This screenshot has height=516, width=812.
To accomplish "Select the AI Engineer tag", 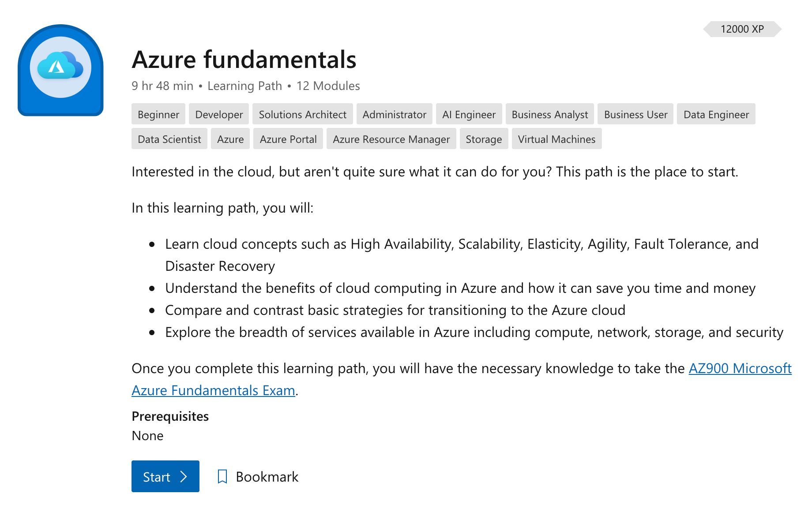I will [469, 114].
